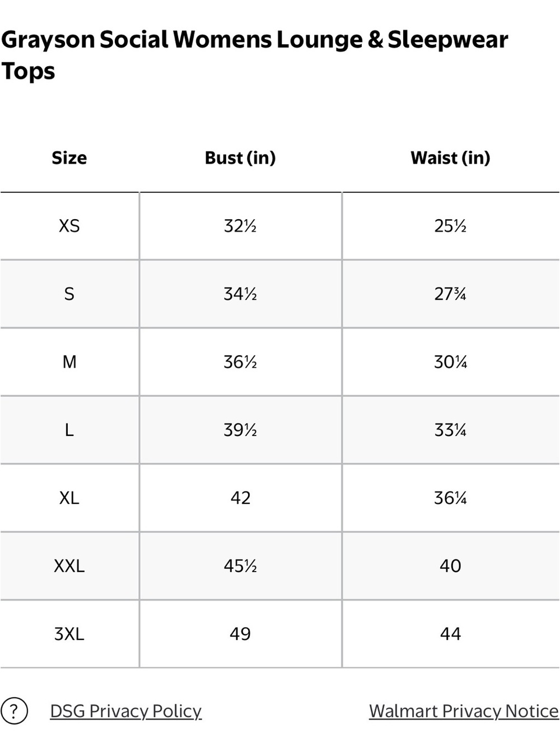560x747 pixels.
Task: Open the Walmart Privacy Notice link
Action: pyautogui.click(x=464, y=711)
